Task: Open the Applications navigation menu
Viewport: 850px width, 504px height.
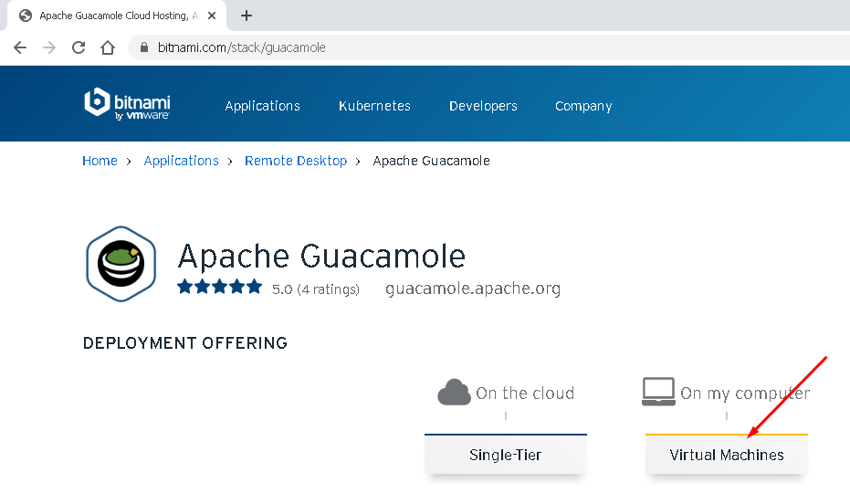Action: pyautogui.click(x=262, y=106)
